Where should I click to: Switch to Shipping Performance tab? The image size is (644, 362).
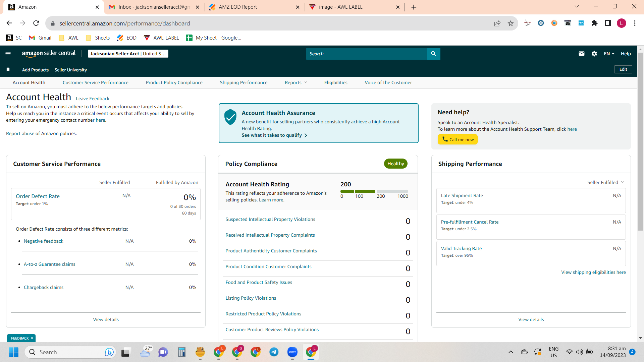pyautogui.click(x=244, y=82)
